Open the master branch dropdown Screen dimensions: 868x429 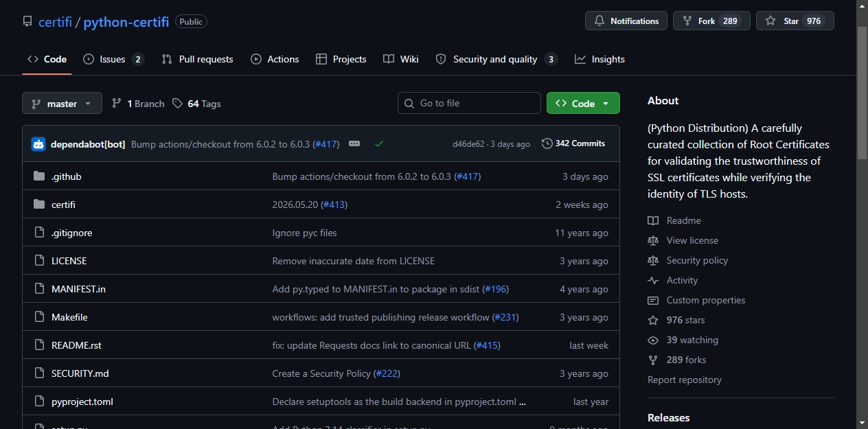(x=62, y=103)
